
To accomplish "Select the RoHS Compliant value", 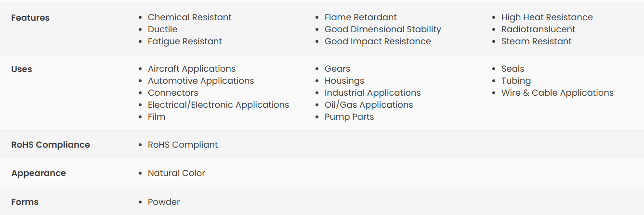I will pyautogui.click(x=183, y=145).
